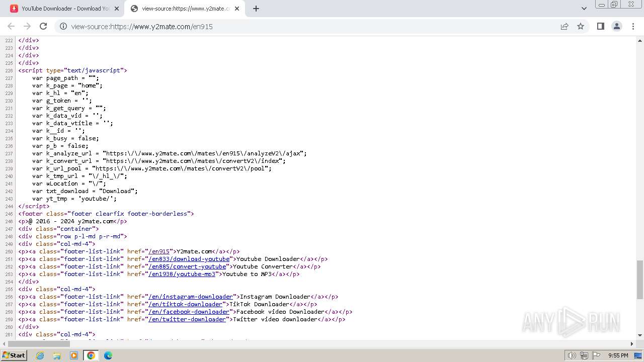The width and height of the screenshot is (644, 362).
Task: Open the Chrome profile avatar
Action: [x=617, y=26]
